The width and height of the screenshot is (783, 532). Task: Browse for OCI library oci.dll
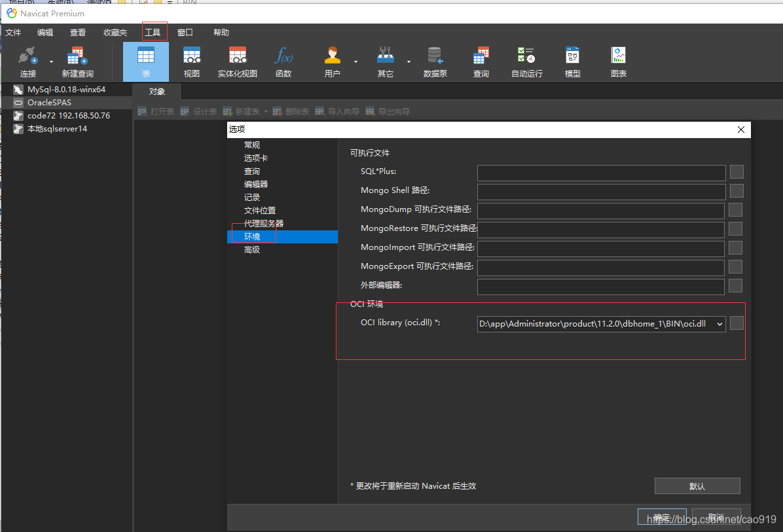point(736,323)
